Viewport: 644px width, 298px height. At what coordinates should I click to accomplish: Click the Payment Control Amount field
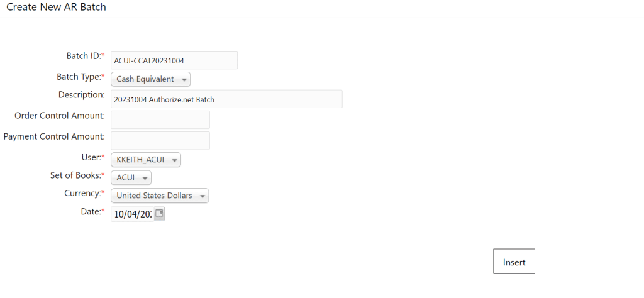click(160, 140)
